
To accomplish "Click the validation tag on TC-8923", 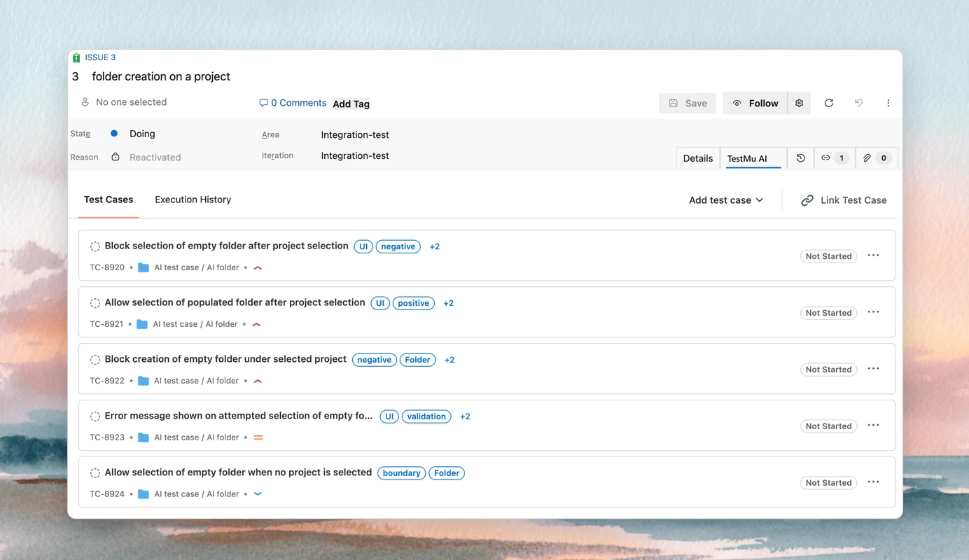I will click(426, 416).
